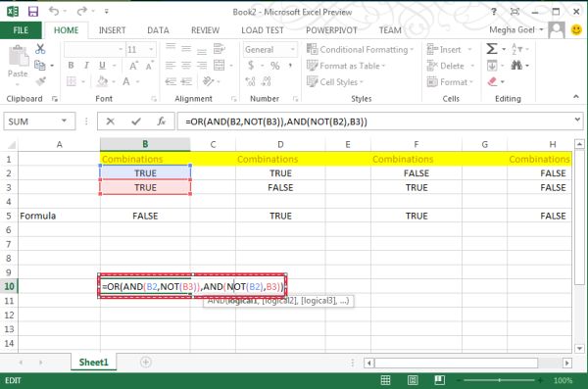Toggle Italic formatting
This screenshot has height=389, width=588.
coord(86,66)
